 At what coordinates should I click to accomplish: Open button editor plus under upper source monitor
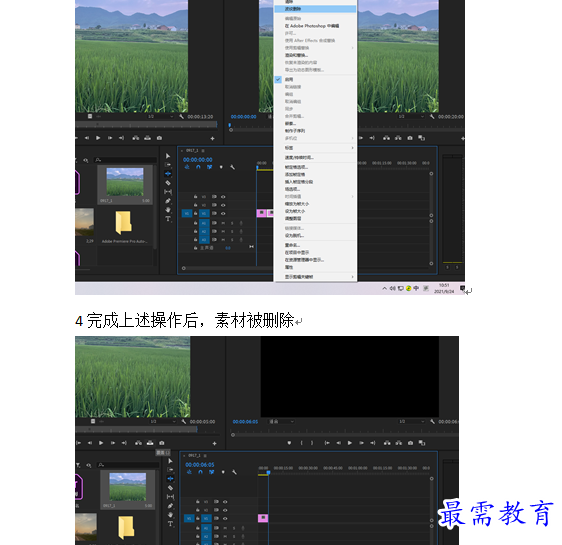click(x=213, y=138)
